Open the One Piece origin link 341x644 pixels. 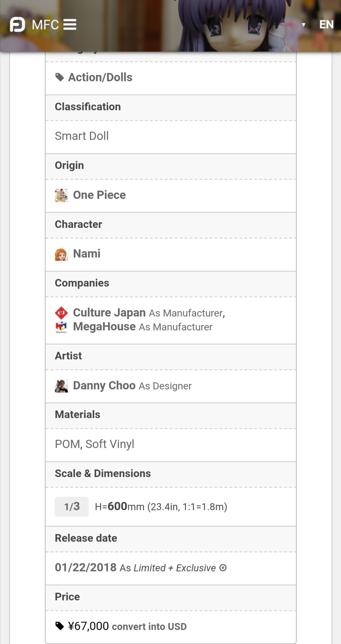coord(99,195)
